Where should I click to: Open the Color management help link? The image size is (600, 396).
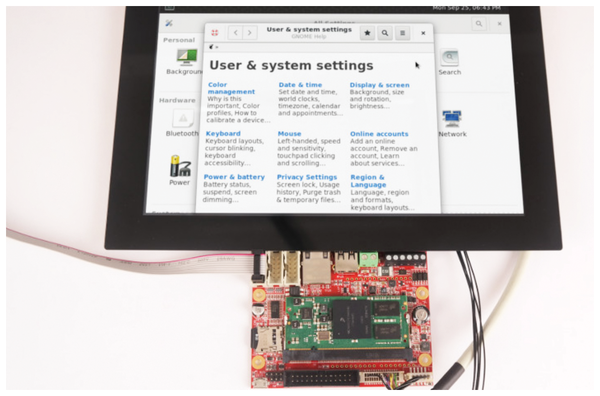[231, 88]
